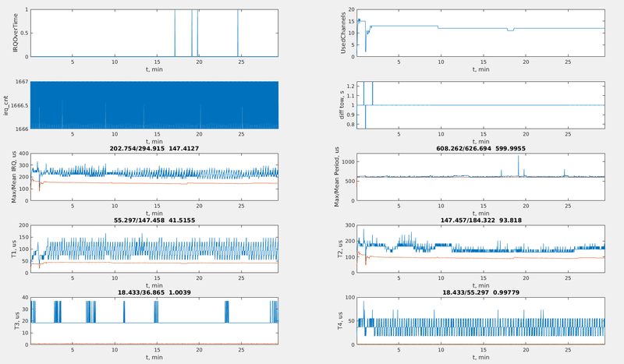The width and height of the screenshot is (624, 364).
Task: Click the 'Max/Mean IRQ, us' y-axis label
Action: 14,177
